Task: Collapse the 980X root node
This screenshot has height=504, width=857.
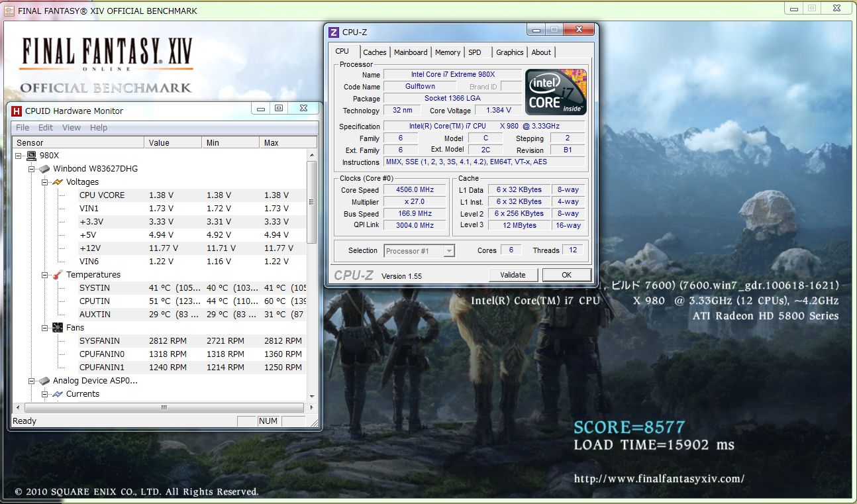Action: (x=19, y=156)
